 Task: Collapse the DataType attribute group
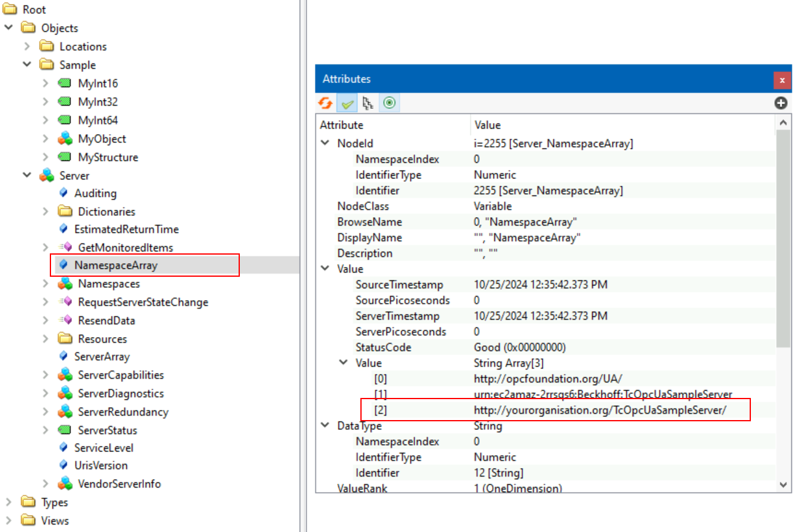[325, 426]
